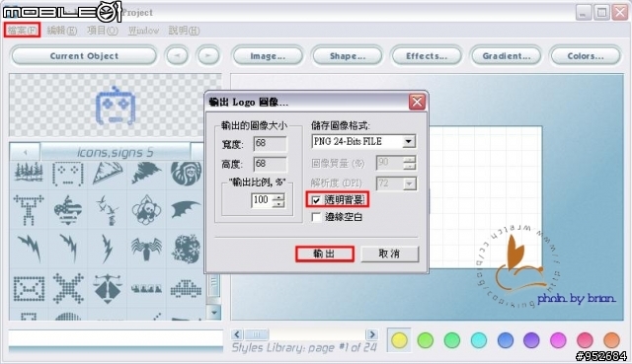Open the 檔案(F) menu
This screenshot has width=632, height=364.
[22, 31]
